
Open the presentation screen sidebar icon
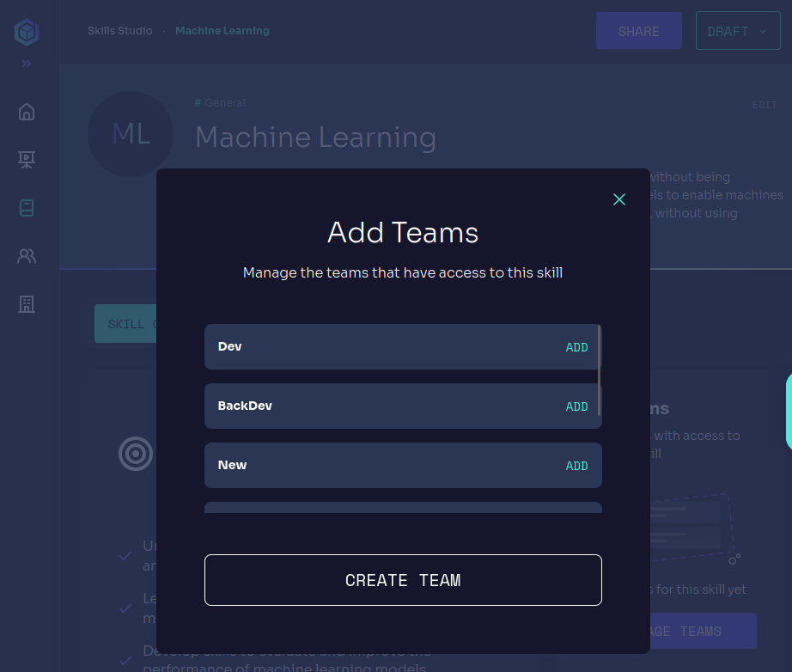pos(27,160)
